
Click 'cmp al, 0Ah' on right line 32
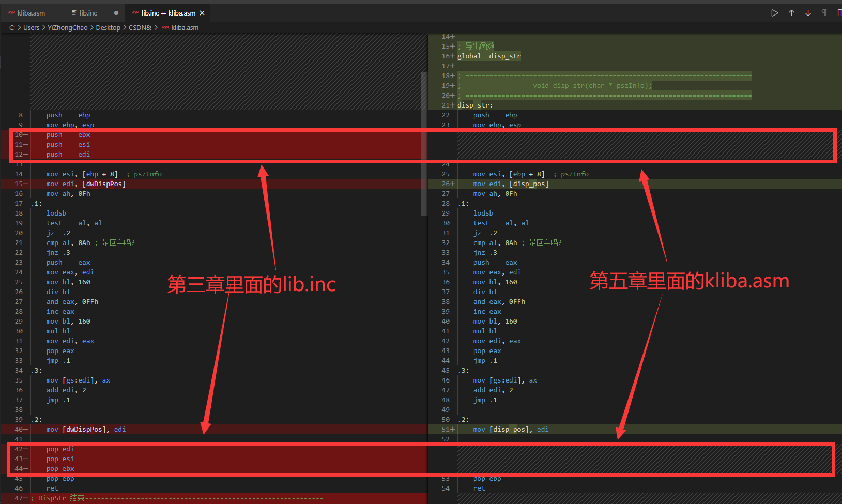click(x=495, y=243)
